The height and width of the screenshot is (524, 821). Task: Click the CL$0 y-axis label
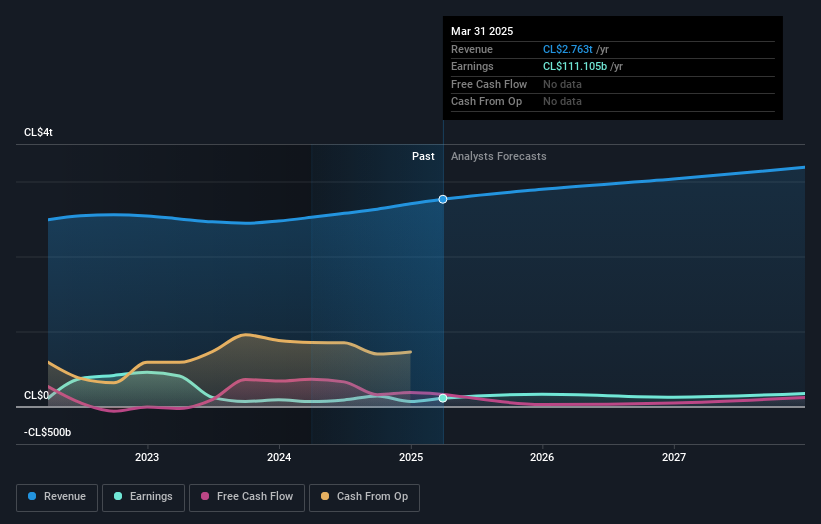point(36,395)
